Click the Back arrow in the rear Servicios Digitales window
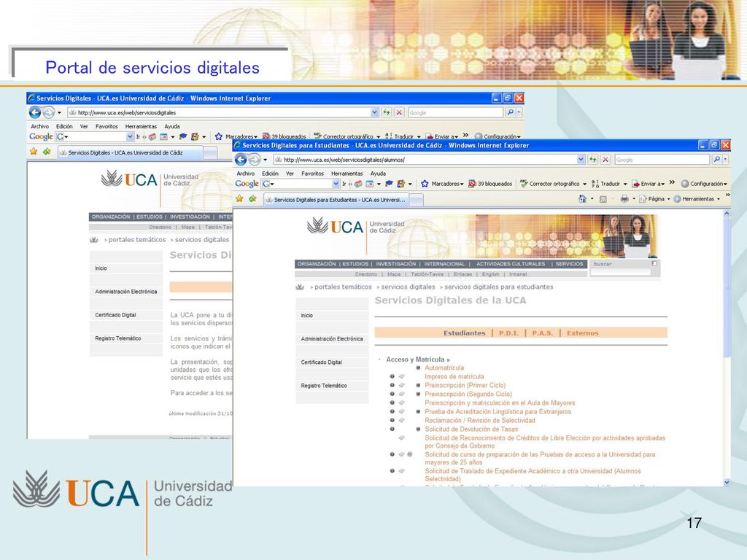 click(x=35, y=112)
